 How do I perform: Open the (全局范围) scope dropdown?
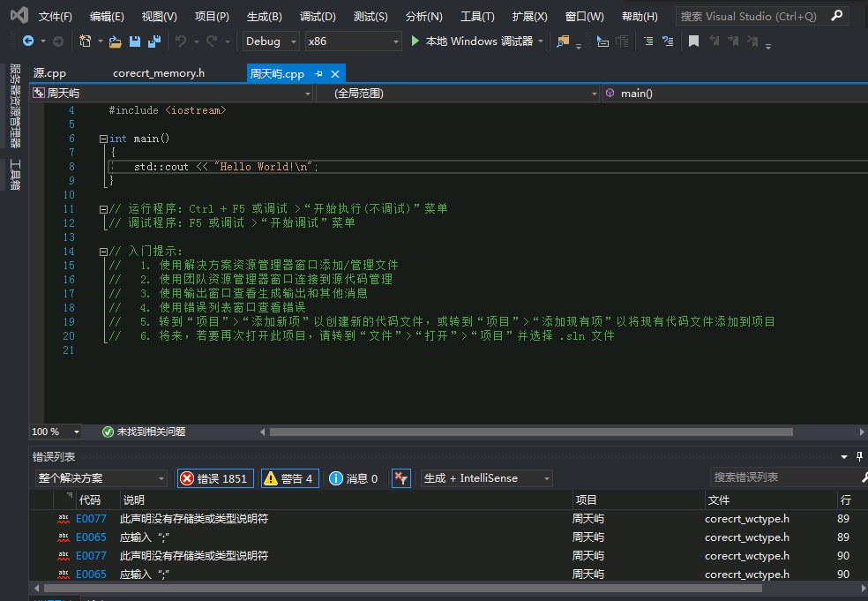pyautogui.click(x=459, y=93)
